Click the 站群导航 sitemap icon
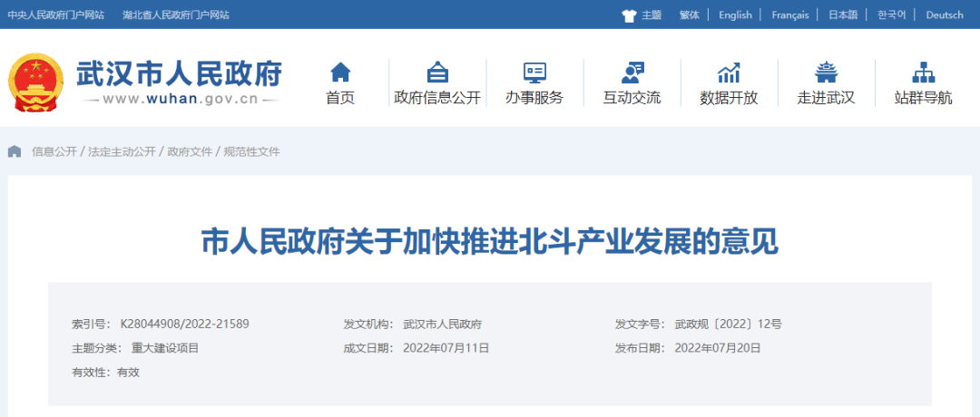This screenshot has width=980, height=417. coord(923,72)
